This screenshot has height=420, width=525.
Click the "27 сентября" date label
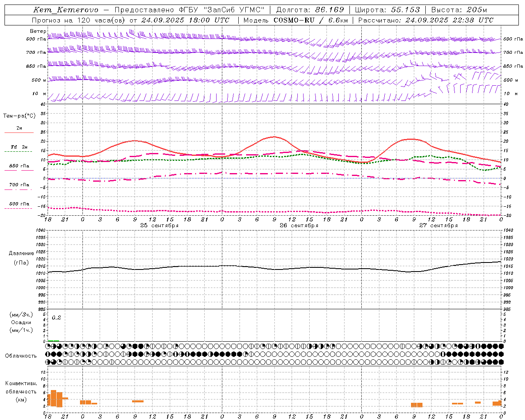[438, 226]
